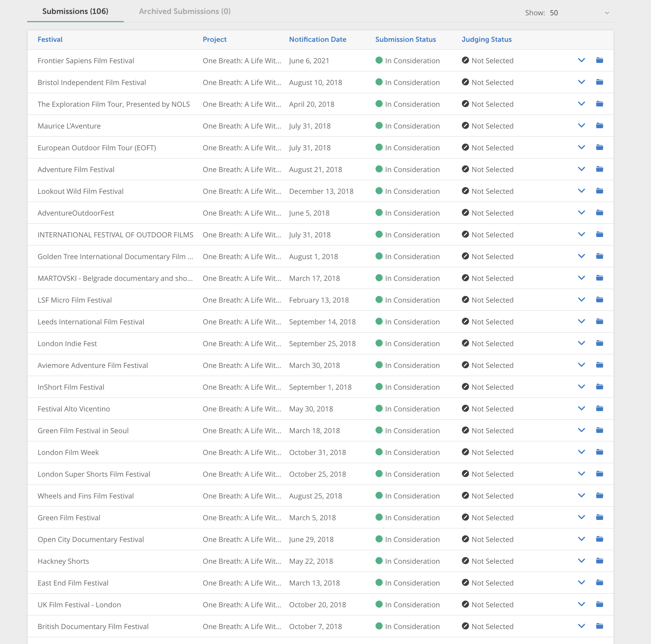Switch to the Submissions (106) tab

(x=75, y=11)
